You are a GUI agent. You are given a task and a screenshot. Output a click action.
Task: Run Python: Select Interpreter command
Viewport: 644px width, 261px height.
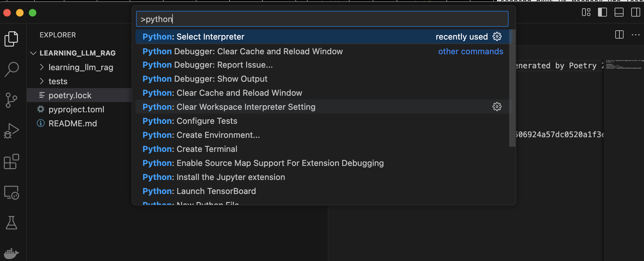point(322,36)
